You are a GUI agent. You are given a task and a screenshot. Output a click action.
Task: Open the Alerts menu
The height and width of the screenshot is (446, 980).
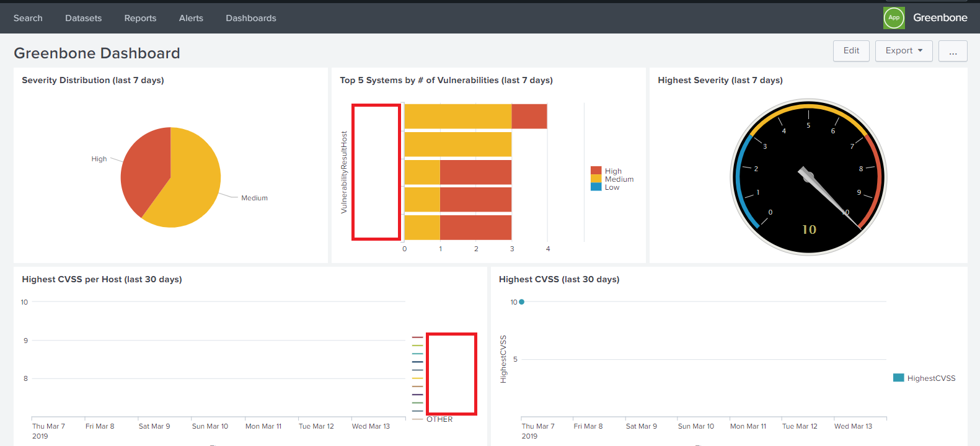pyautogui.click(x=191, y=18)
